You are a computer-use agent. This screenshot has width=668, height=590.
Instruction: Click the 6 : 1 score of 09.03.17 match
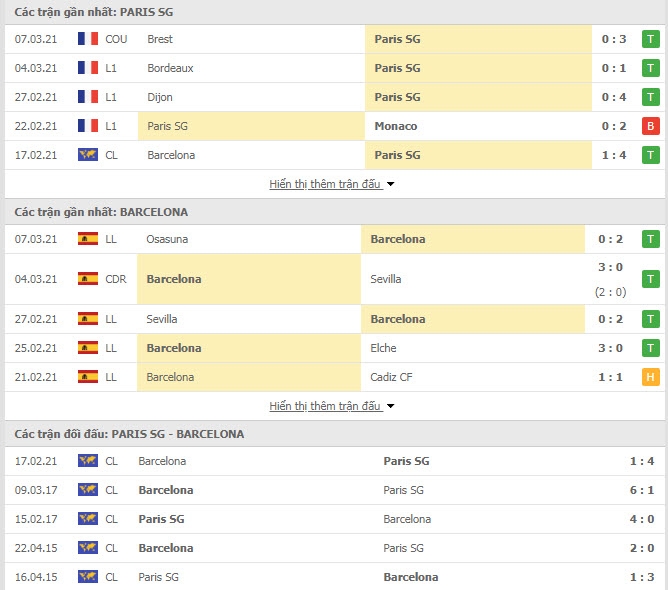click(x=642, y=490)
